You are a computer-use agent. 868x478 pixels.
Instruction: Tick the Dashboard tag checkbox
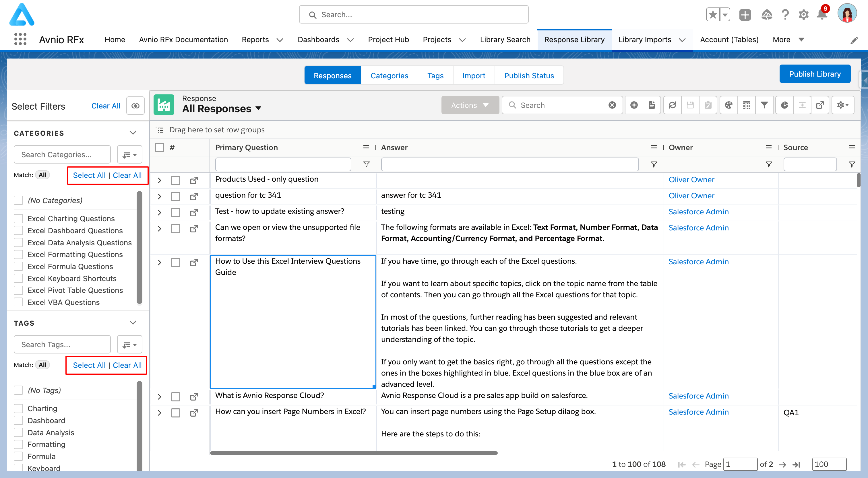point(19,420)
